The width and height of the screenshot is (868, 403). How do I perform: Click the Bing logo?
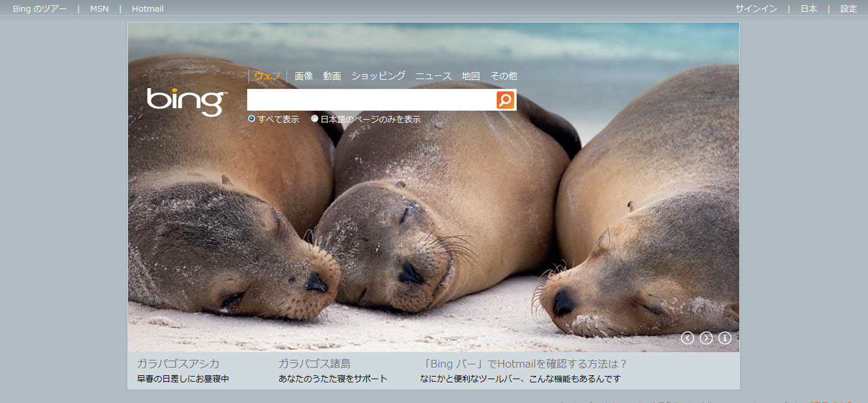click(x=186, y=102)
